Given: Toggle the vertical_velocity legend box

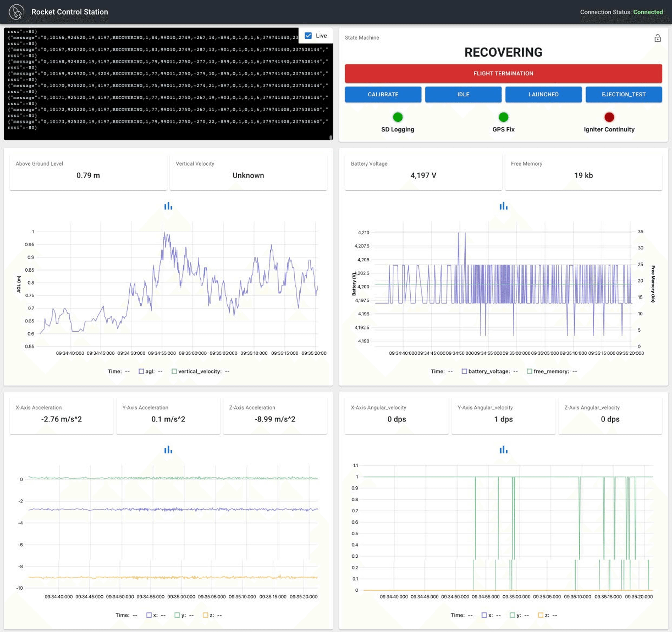Looking at the screenshot, I should point(174,371).
